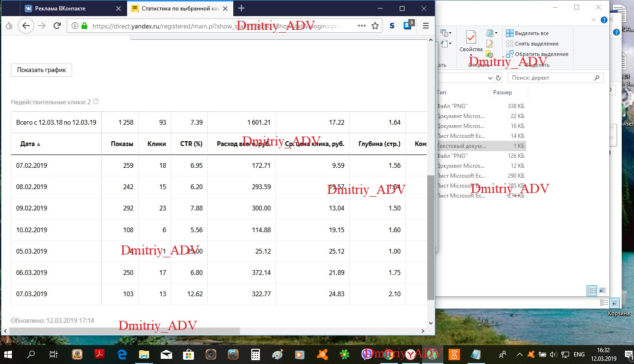
Task: Click the Глубина (стр.) column header
Action: (379, 144)
